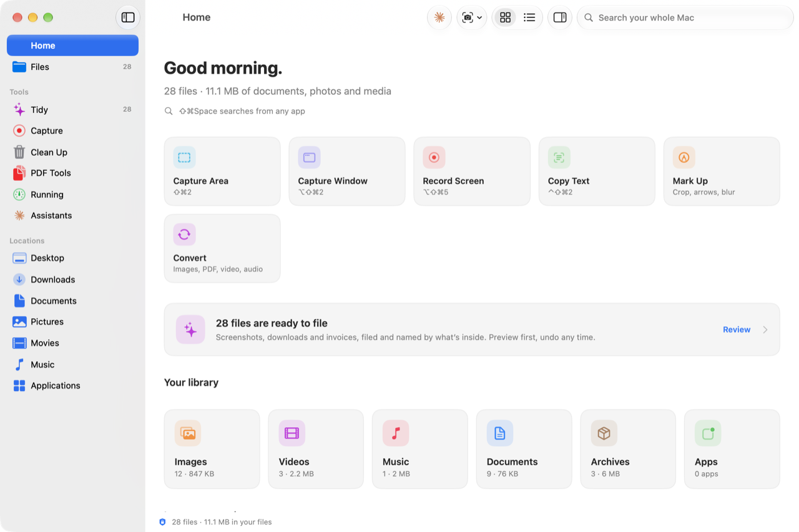
Task: Open the Videos library card
Action: (316, 449)
